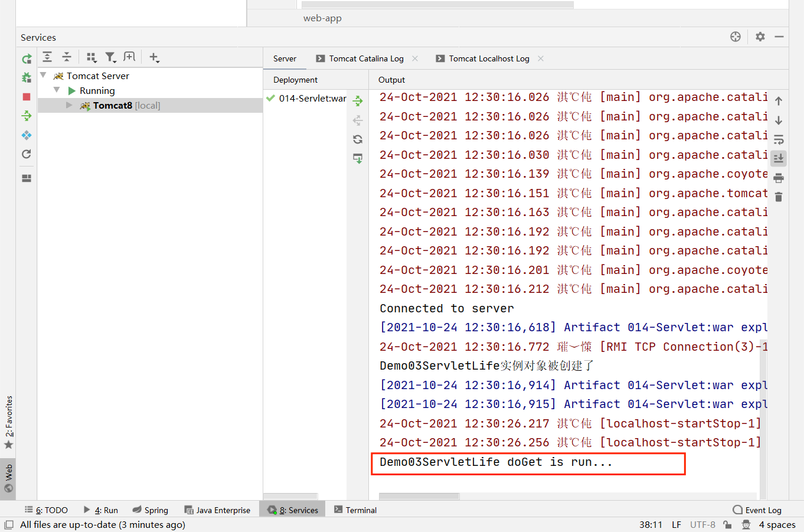Toggle the read-only lock icon
This screenshot has height=532, width=804.
click(x=727, y=524)
